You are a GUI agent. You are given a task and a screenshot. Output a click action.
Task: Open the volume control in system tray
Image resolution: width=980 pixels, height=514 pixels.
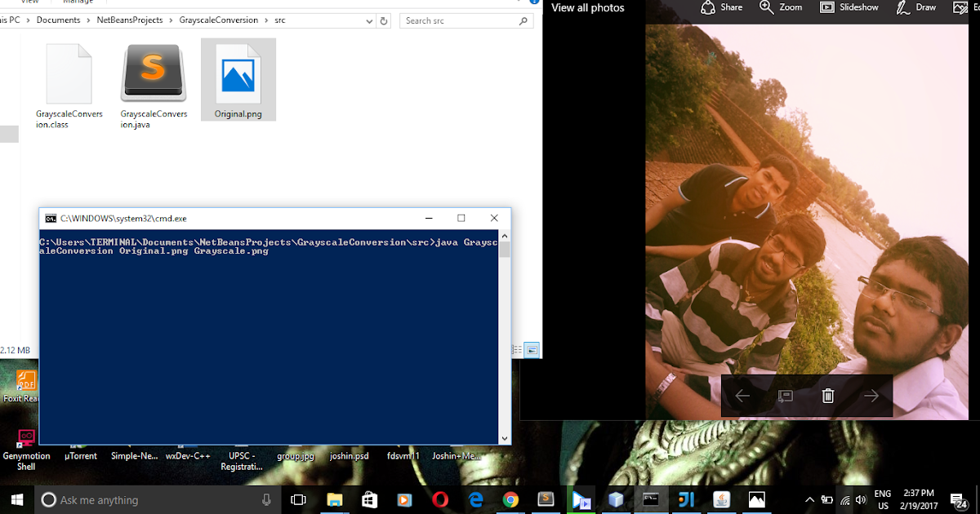pyautogui.click(x=861, y=499)
